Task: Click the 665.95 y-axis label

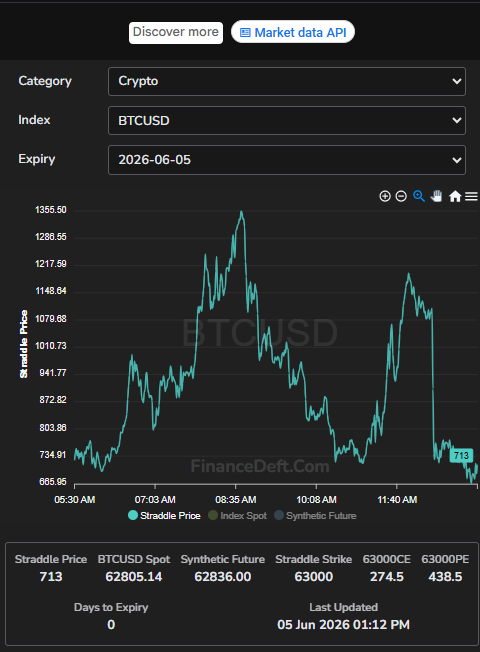Action: pyautogui.click(x=53, y=482)
